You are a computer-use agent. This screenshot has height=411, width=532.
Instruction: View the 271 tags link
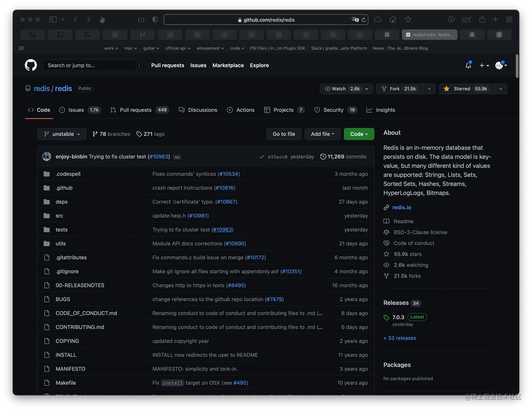[151, 134]
